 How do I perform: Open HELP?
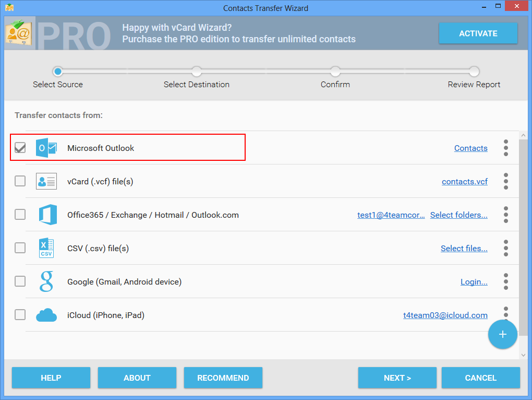[x=51, y=378]
